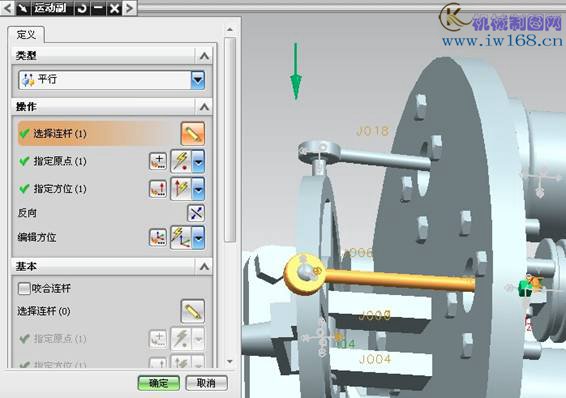Open the CSYS dialog icon for 编辑方位
566x398 pixels.
click(x=158, y=237)
